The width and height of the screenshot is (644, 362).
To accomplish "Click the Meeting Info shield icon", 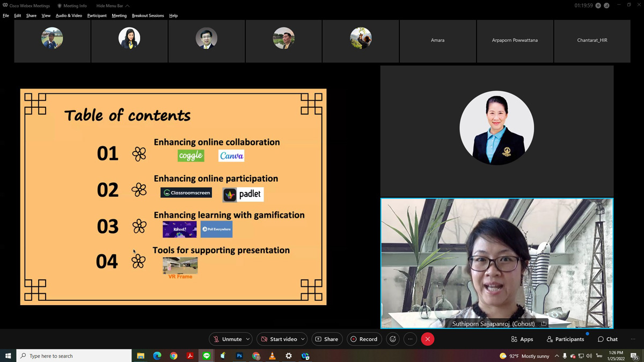I will (60, 6).
